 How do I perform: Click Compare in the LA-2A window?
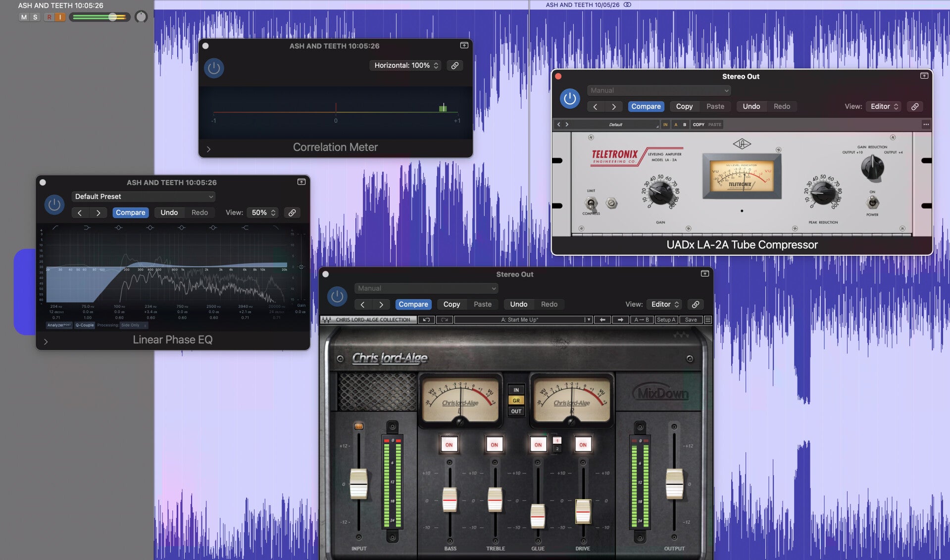[646, 106]
